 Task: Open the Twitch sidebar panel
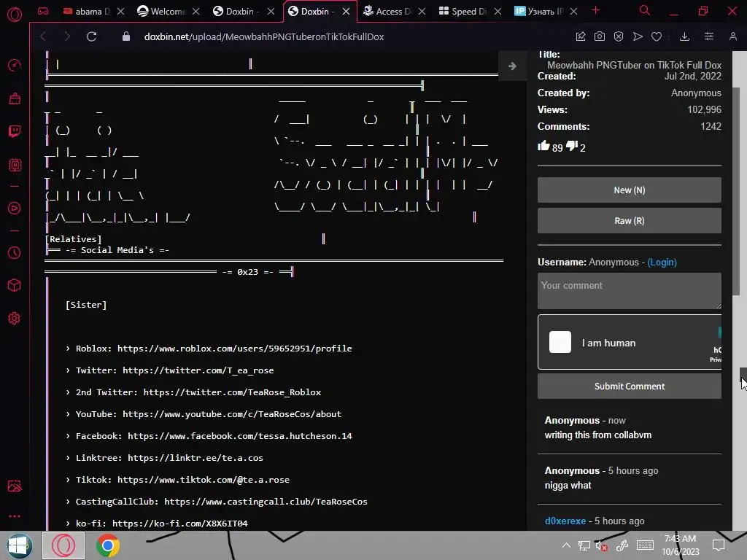point(15,131)
